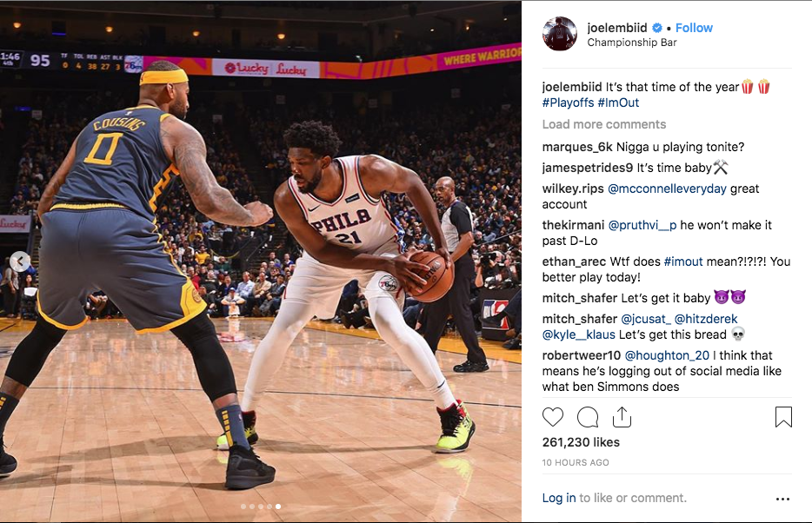Expand Load more comments

604,124
